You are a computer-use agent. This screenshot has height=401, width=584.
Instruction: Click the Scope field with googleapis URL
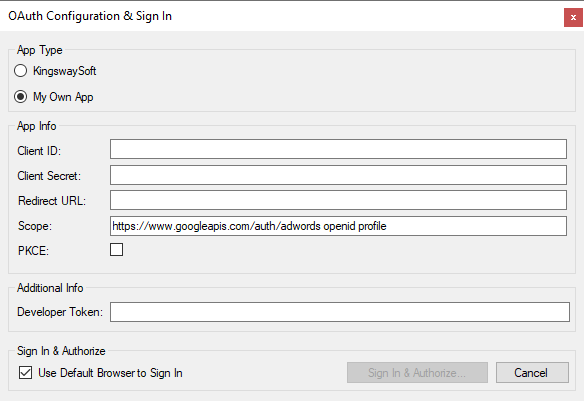[x=338, y=226]
